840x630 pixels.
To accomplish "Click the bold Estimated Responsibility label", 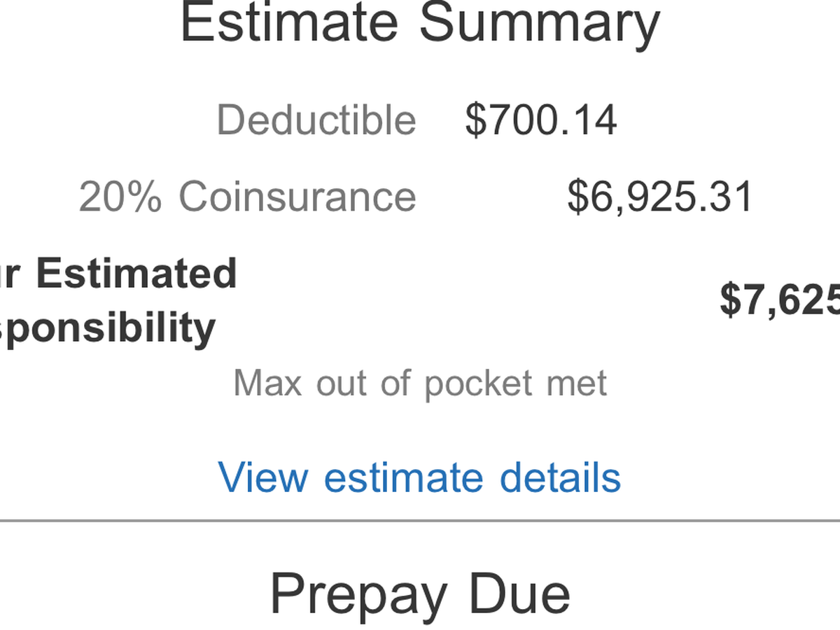I will point(118,300).
